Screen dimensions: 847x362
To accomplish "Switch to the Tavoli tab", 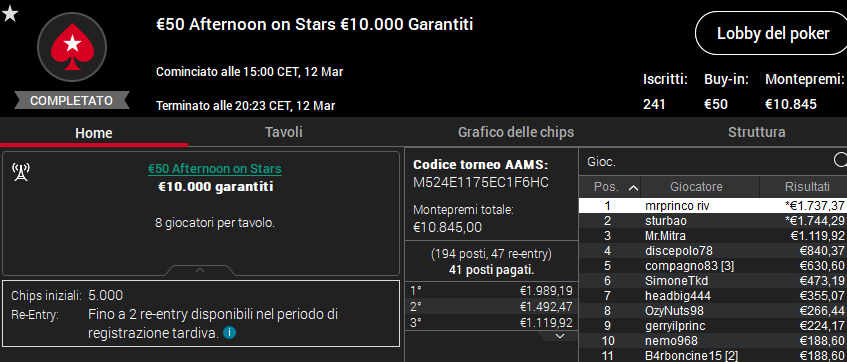I will pos(284,132).
